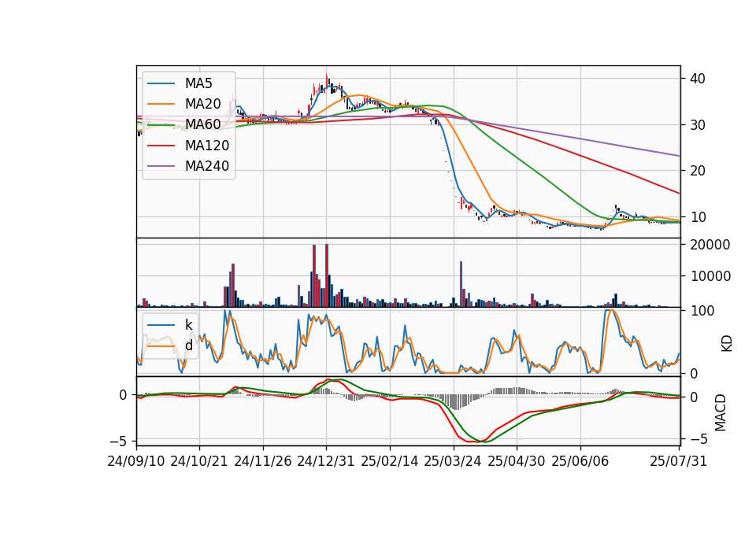Click the purple MA240 line sample in legend
This screenshot has height=543, width=756.
[x=161, y=166]
